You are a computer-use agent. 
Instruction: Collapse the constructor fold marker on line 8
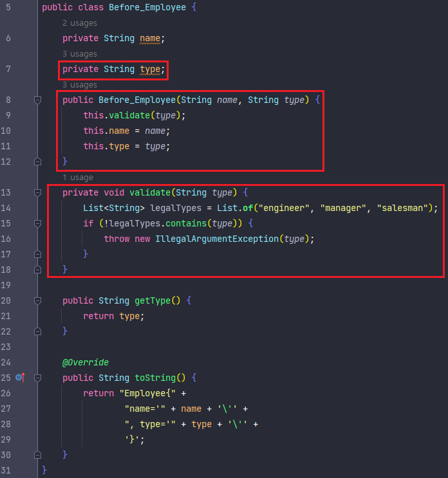tap(37, 100)
